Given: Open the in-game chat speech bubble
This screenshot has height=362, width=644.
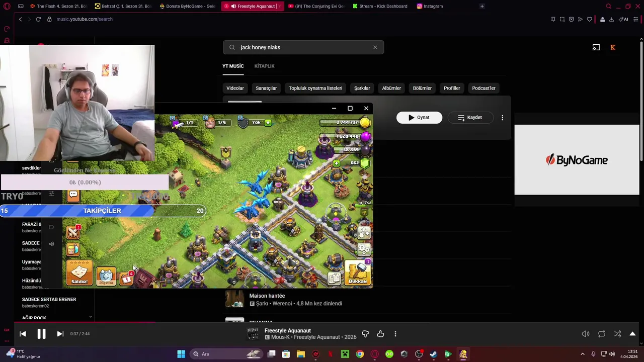Looking at the screenshot, I should click(x=73, y=195).
